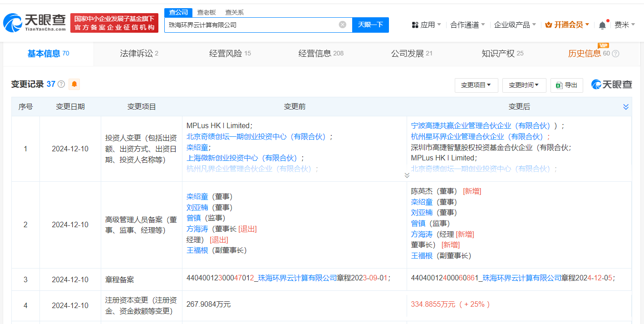This screenshot has width=644, height=324.
Task: Open 王福根 link in row 2 变更后
Action: [422, 256]
